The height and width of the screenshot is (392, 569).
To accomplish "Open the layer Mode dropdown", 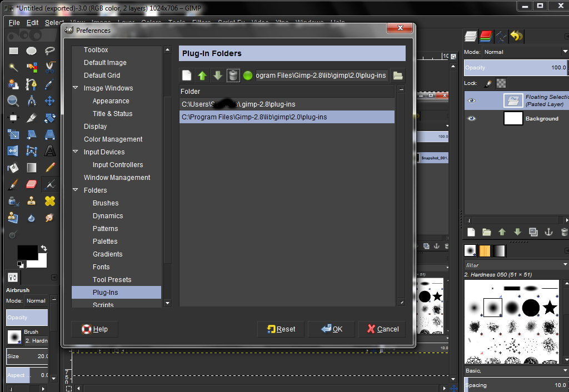I will 525,52.
